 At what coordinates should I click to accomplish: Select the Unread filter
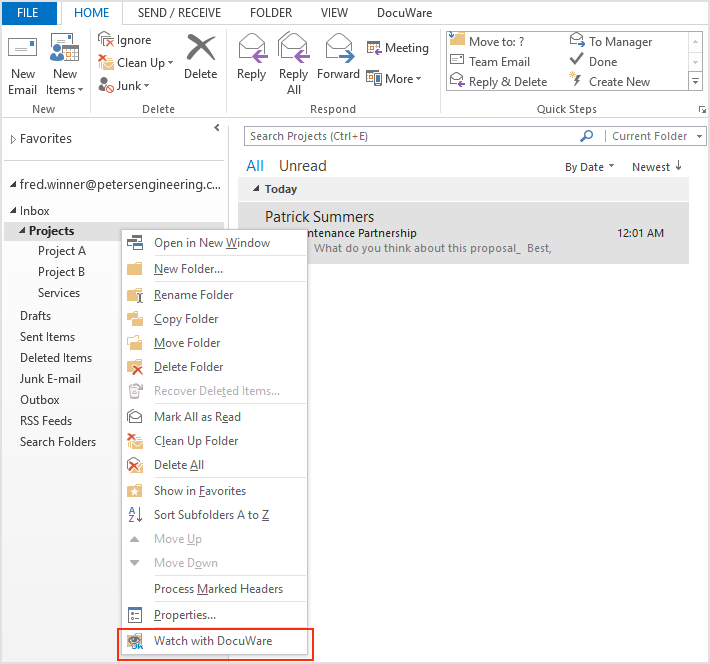(302, 166)
